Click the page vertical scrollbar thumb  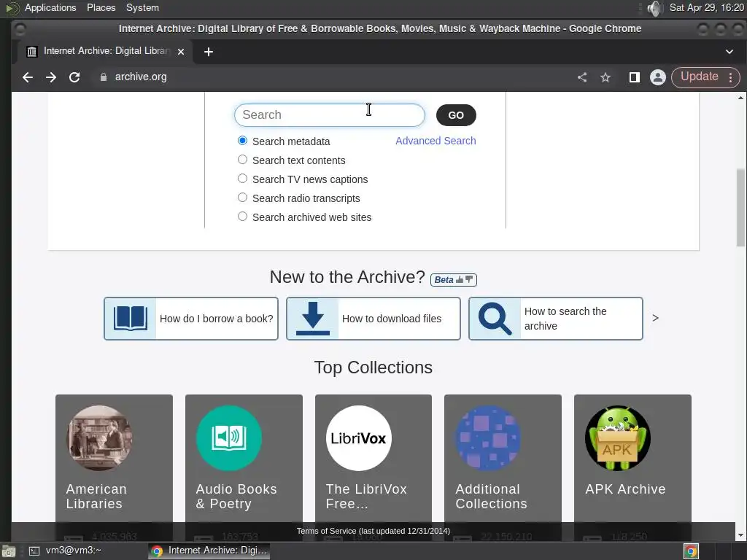[740, 206]
